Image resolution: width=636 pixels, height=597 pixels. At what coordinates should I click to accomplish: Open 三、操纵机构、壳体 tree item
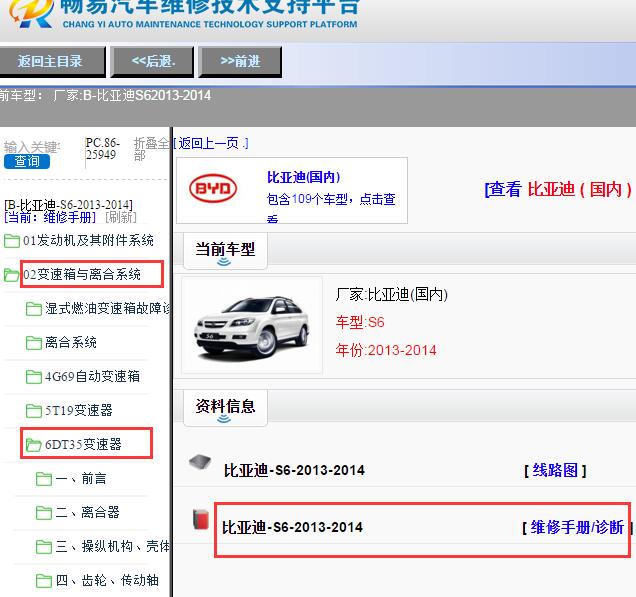[x=113, y=547]
